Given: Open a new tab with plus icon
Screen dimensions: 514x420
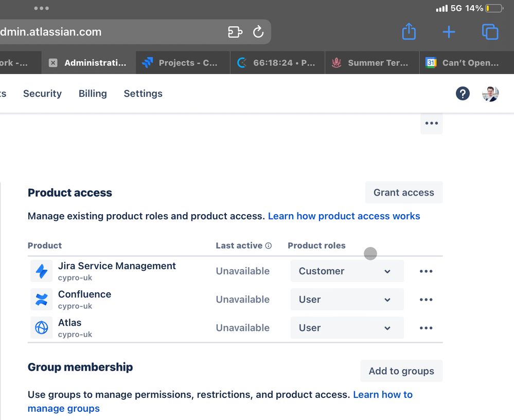Looking at the screenshot, I should [449, 32].
